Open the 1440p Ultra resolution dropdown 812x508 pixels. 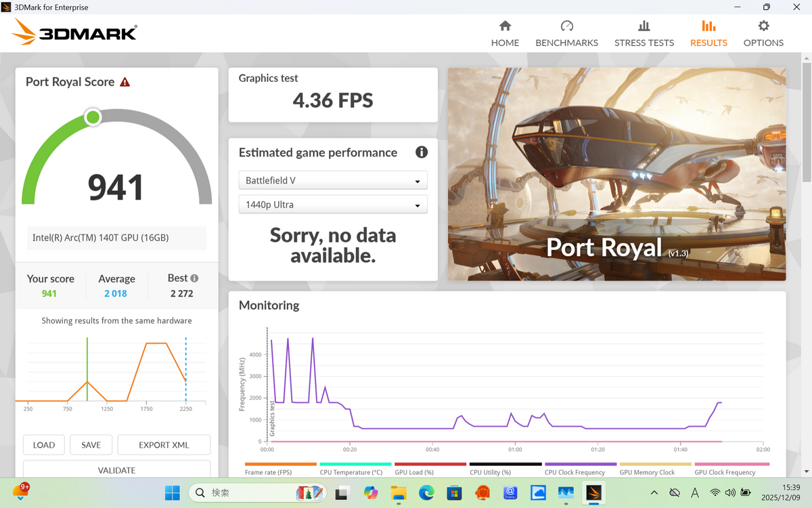(333, 205)
